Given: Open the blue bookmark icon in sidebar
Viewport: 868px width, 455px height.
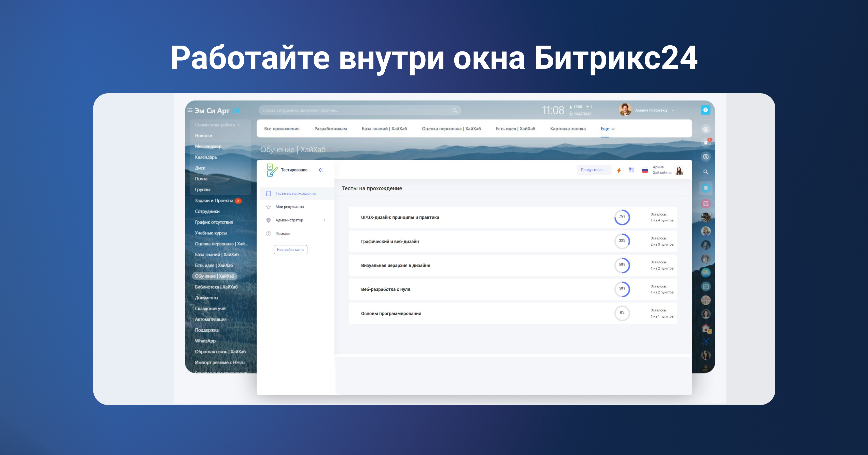Looking at the screenshot, I should click(x=706, y=188).
